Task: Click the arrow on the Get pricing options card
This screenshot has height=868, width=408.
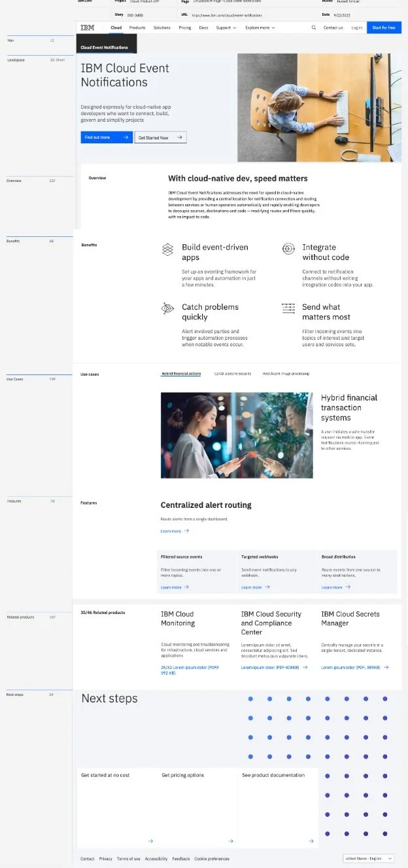Action: point(231,841)
